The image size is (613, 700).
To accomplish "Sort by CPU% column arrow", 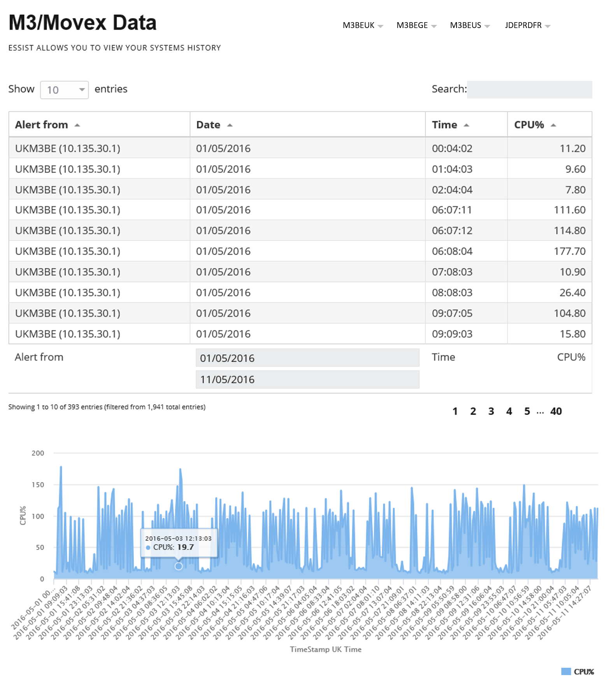I will [553, 125].
